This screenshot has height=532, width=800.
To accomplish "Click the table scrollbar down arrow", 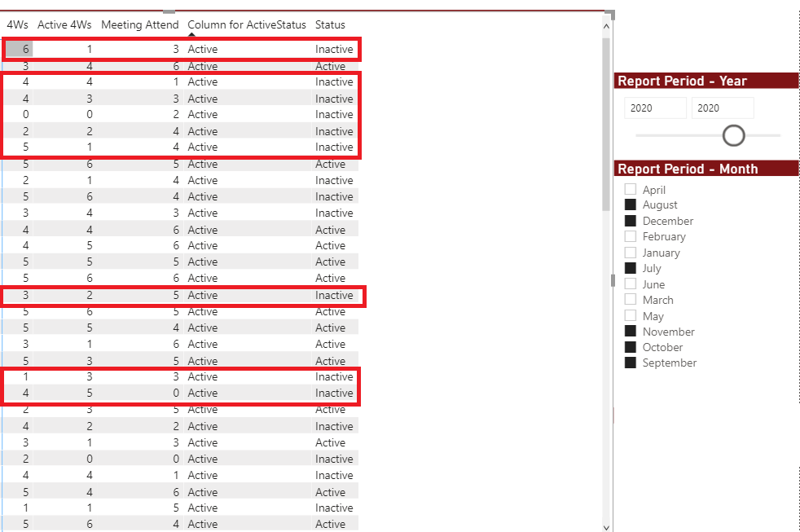I will 606,527.
